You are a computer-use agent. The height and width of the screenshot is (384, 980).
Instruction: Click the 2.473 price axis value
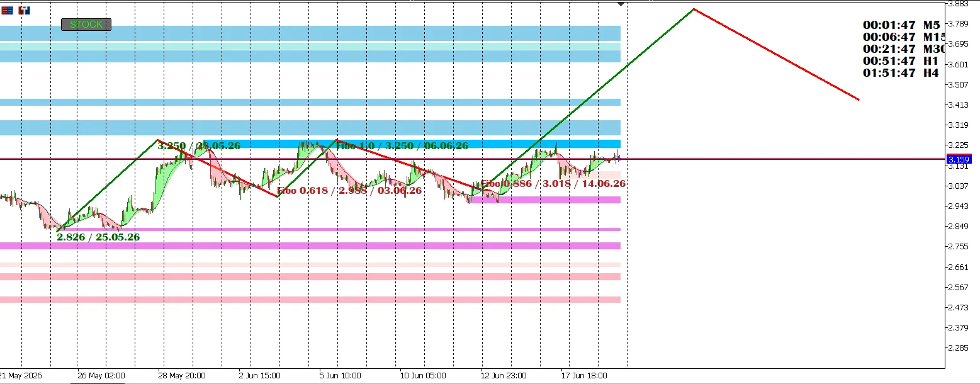point(959,307)
